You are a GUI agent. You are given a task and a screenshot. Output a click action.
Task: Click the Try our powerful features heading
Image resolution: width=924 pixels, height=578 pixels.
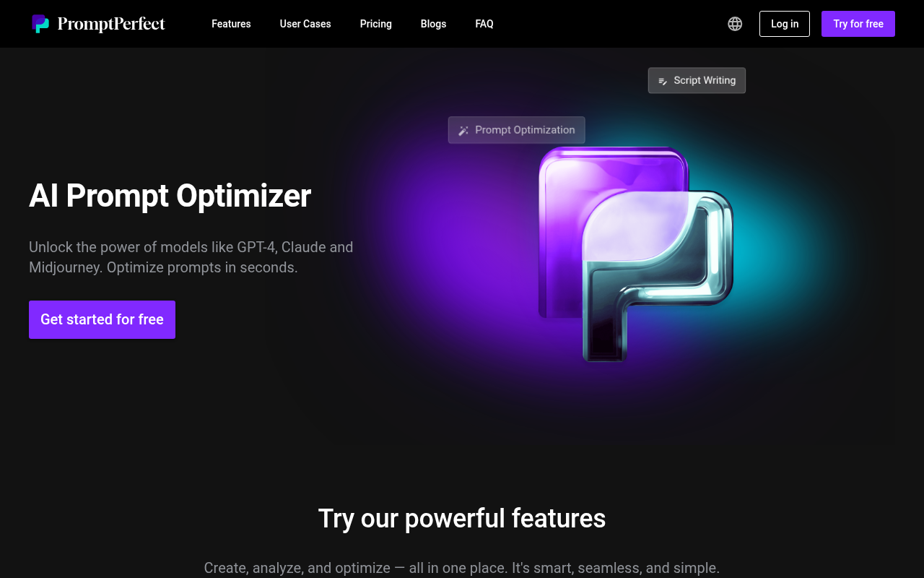(462, 518)
